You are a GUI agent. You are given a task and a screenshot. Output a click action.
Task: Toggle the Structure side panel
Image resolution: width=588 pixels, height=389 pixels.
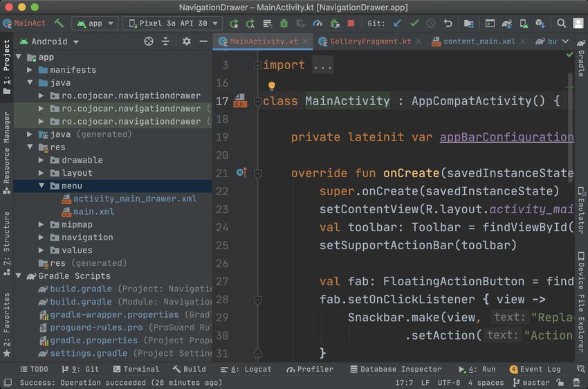(x=6, y=244)
